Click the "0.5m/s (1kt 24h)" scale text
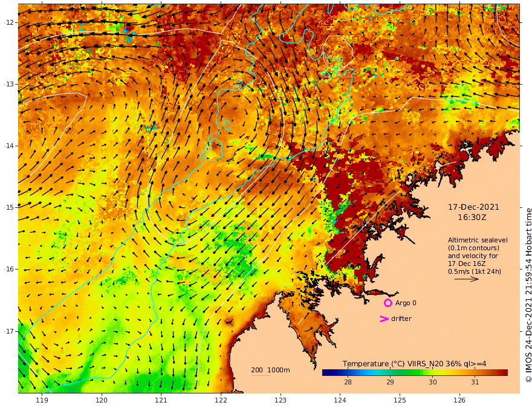The width and height of the screenshot is (532, 411). pos(475,271)
